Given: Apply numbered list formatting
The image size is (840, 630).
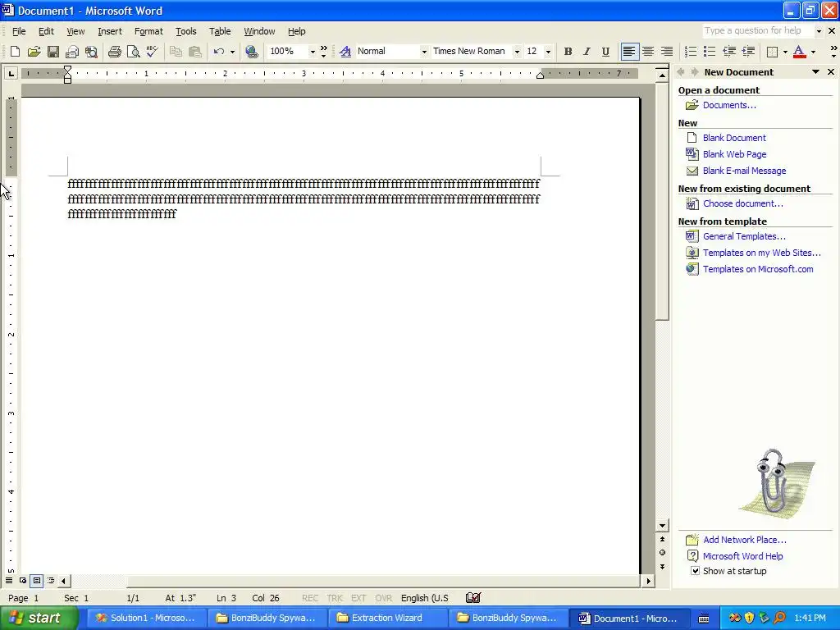Looking at the screenshot, I should point(691,52).
